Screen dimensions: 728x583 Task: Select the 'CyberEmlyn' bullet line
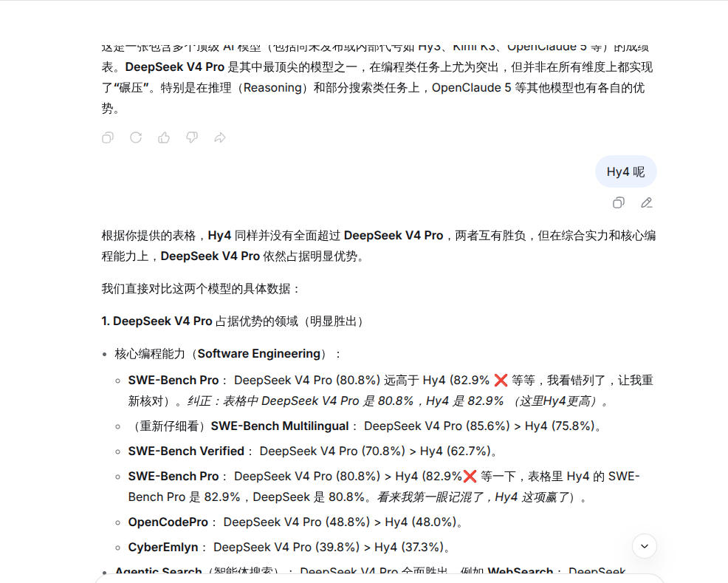pyautogui.click(x=289, y=548)
